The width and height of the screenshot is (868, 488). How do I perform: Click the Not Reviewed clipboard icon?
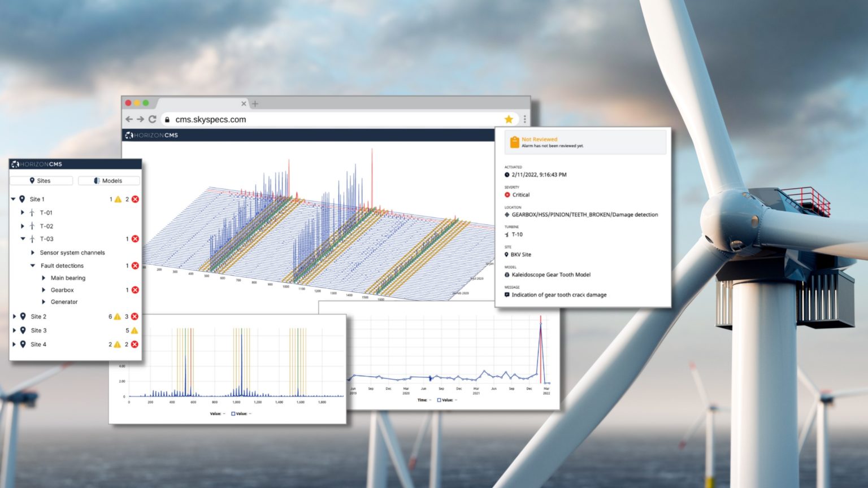click(515, 142)
